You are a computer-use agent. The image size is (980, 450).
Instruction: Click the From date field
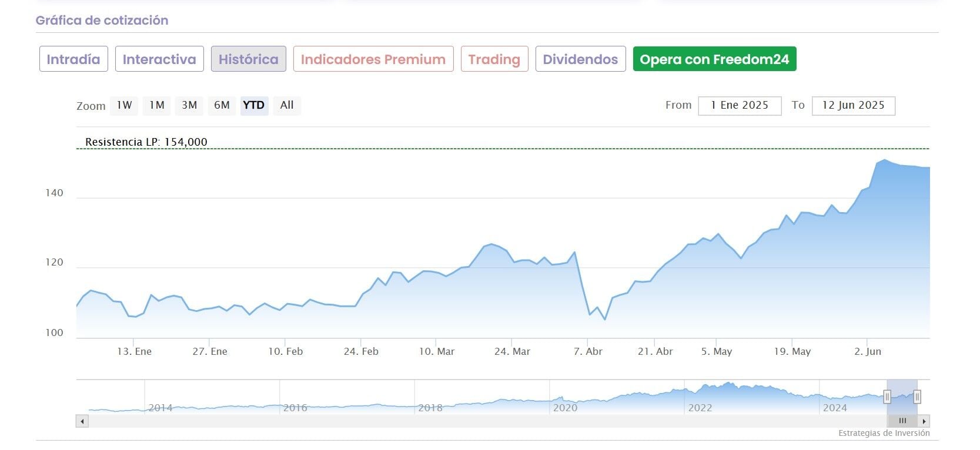coord(740,106)
